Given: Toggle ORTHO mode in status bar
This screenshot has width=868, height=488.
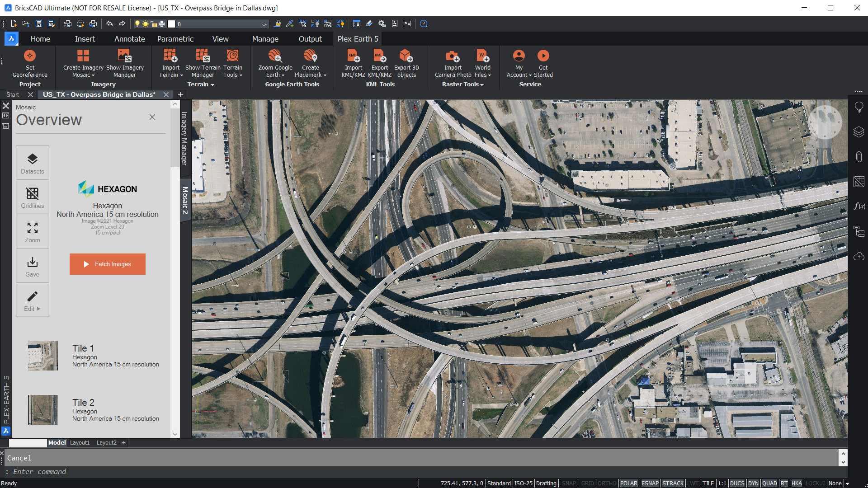Looking at the screenshot, I should (x=607, y=483).
